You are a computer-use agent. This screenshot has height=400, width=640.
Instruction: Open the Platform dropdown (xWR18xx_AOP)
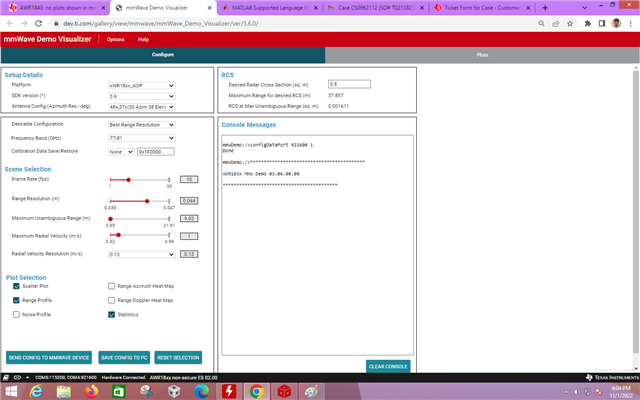click(142, 86)
